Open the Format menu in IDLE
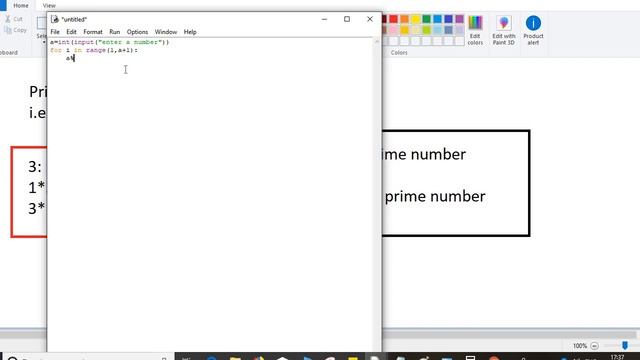Screen dimensions: 640x360 click(x=93, y=32)
